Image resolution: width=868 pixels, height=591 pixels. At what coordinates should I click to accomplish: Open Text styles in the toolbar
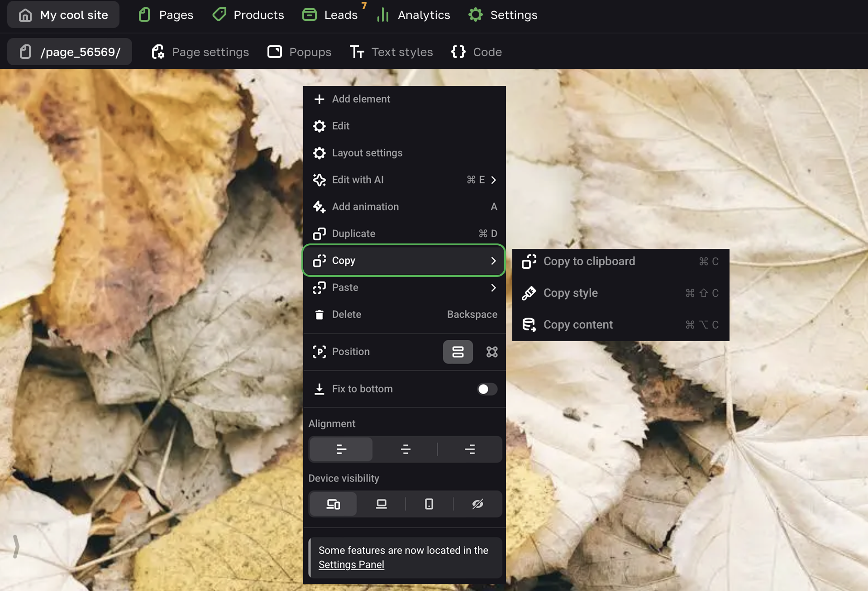[x=391, y=52]
